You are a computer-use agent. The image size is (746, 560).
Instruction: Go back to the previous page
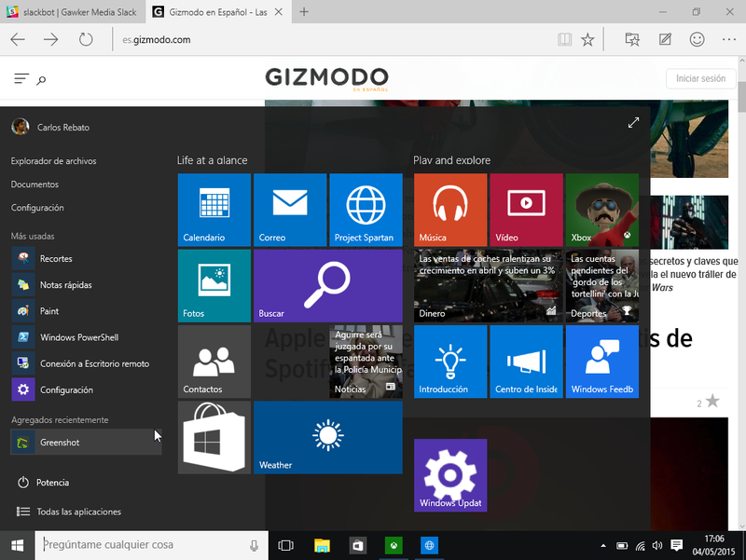(x=18, y=39)
